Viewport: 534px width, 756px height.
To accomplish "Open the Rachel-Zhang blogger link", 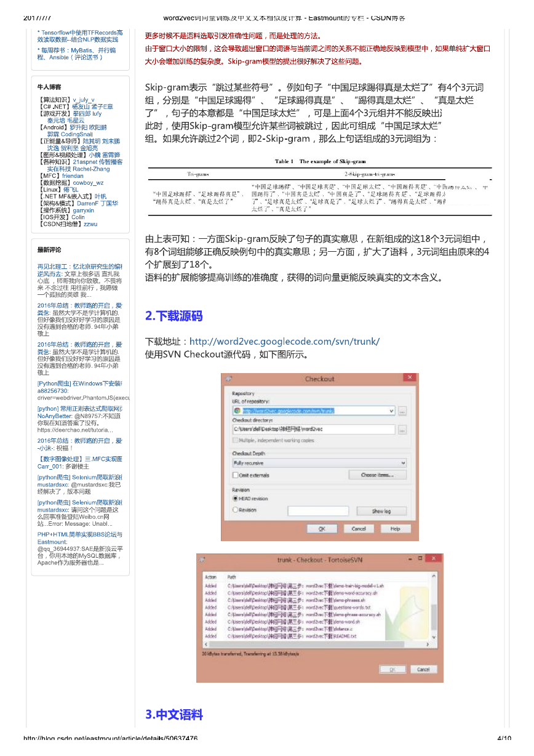I will pos(91,169).
